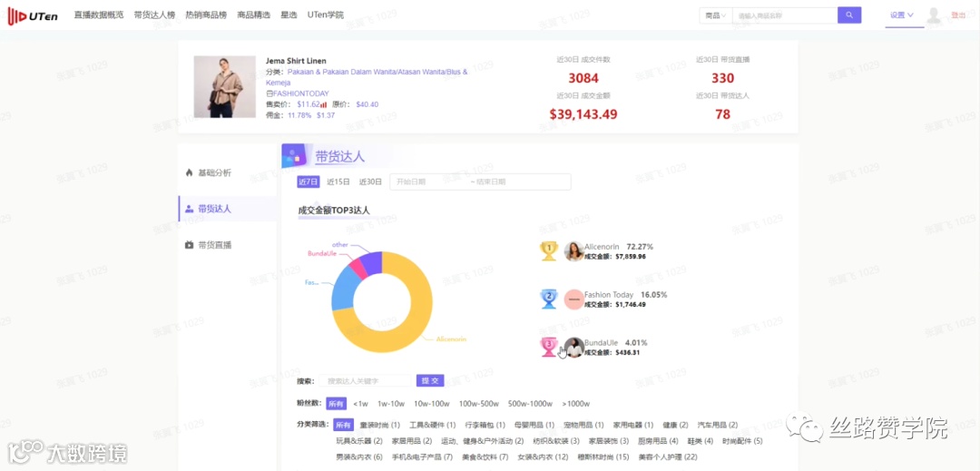Screen dimensions: 980x471
Task: Select the <1w followers filter
Action: pyautogui.click(x=360, y=404)
